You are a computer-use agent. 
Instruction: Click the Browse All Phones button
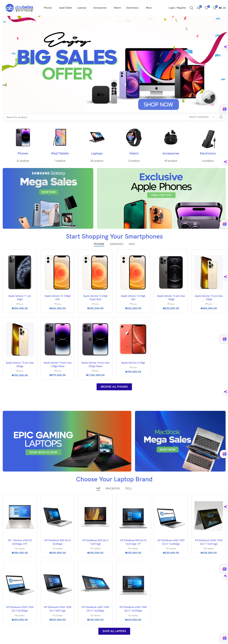click(114, 387)
